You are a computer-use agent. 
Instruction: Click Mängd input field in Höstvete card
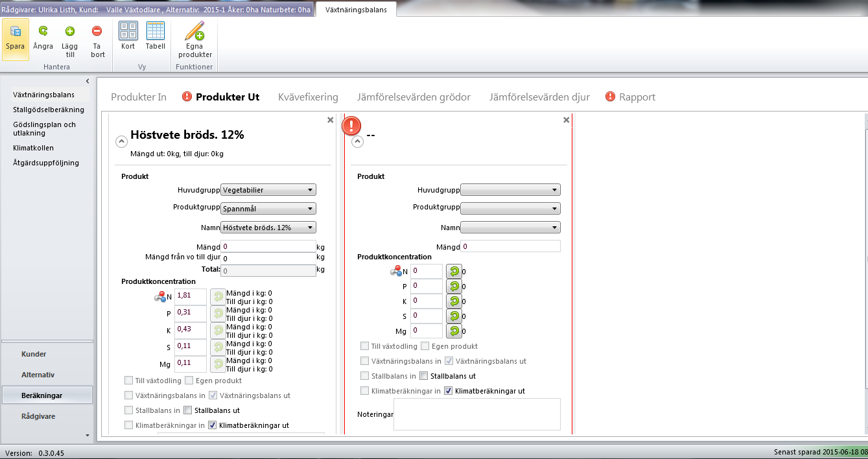click(268, 246)
